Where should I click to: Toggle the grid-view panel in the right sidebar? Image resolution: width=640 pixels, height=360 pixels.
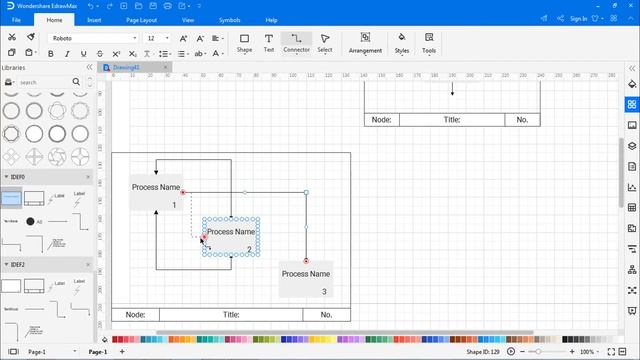click(x=632, y=104)
